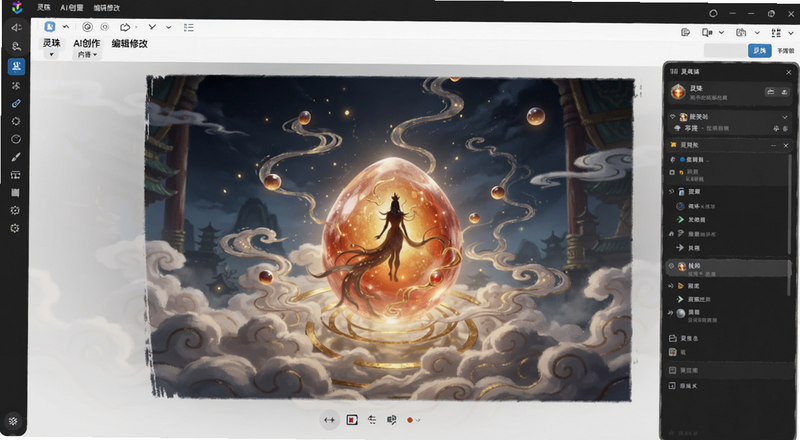Viewport: 800px width, 440px height.
Task: Select the highlighted layer row with orb thumbnail
Action: (728, 268)
